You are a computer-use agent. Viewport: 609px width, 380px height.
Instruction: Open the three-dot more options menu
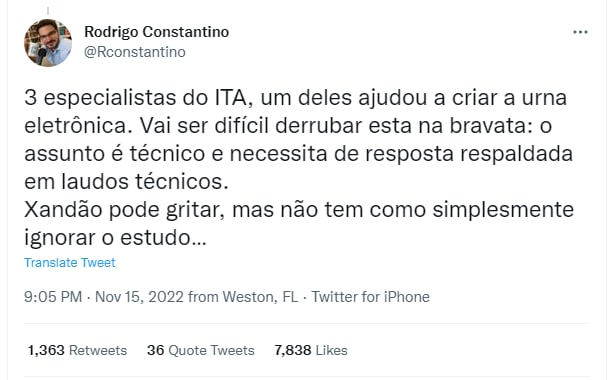coord(580,32)
